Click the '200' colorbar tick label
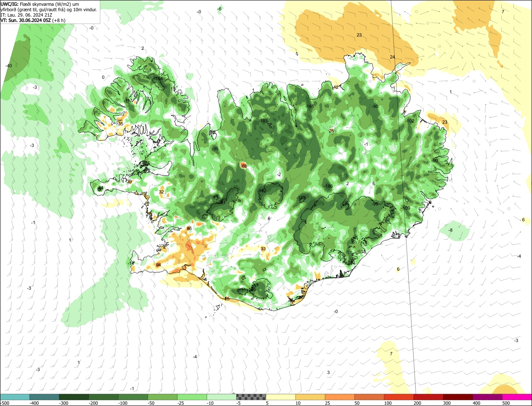This screenshot has height=406, width=532. coord(417,403)
